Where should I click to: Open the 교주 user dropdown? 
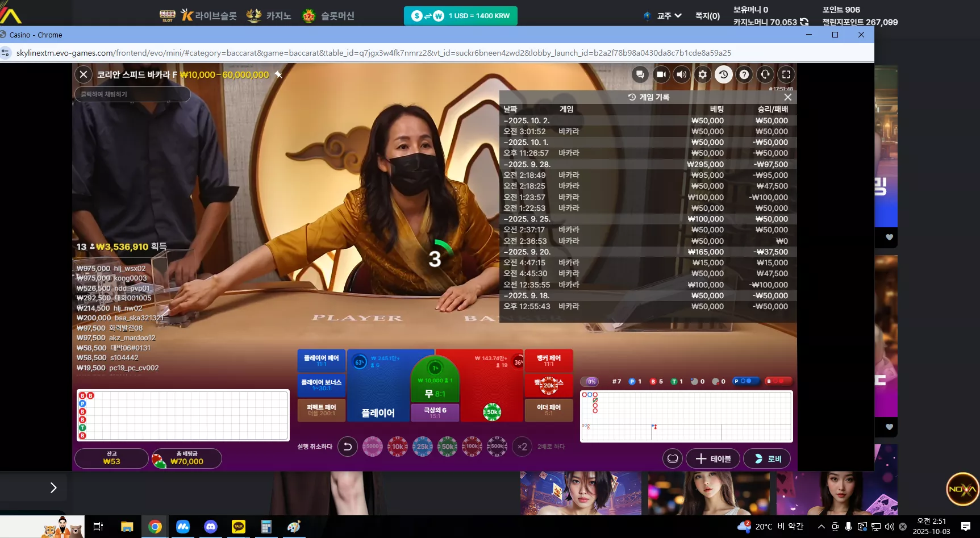669,16
